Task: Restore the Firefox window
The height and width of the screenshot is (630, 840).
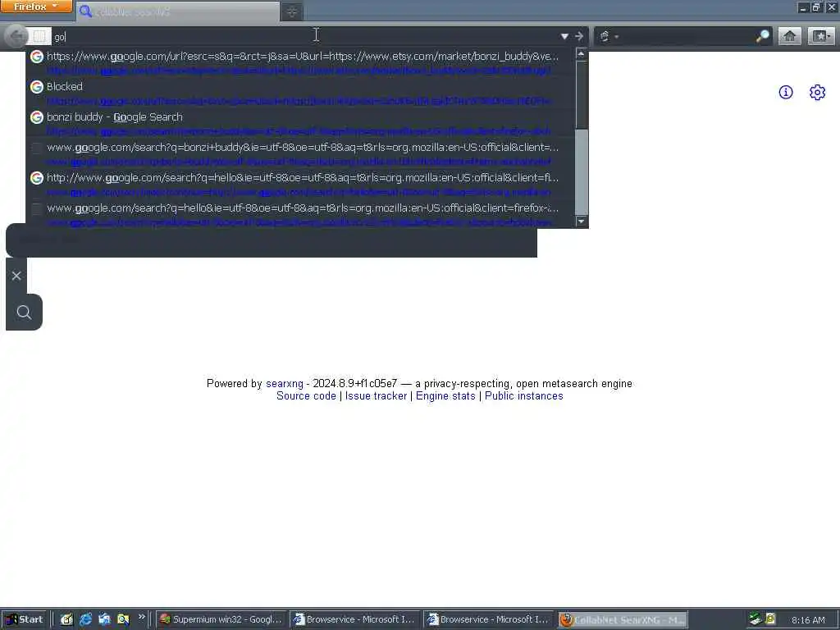Action: 815,7
